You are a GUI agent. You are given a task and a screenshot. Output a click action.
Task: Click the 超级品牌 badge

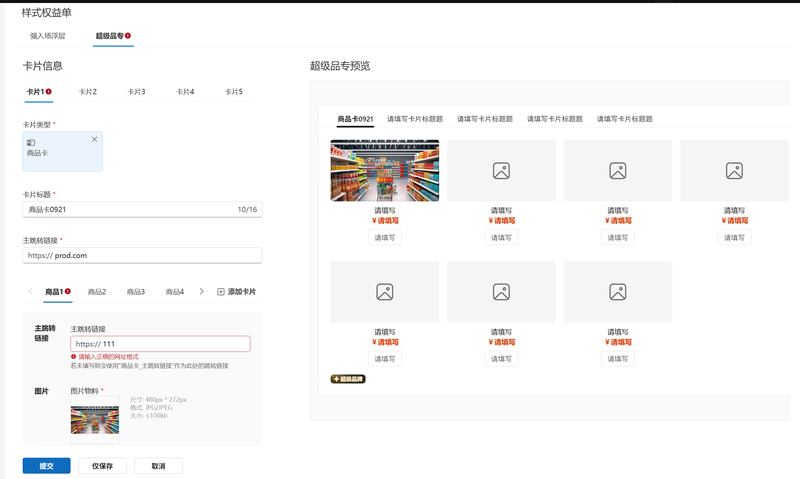(x=348, y=379)
